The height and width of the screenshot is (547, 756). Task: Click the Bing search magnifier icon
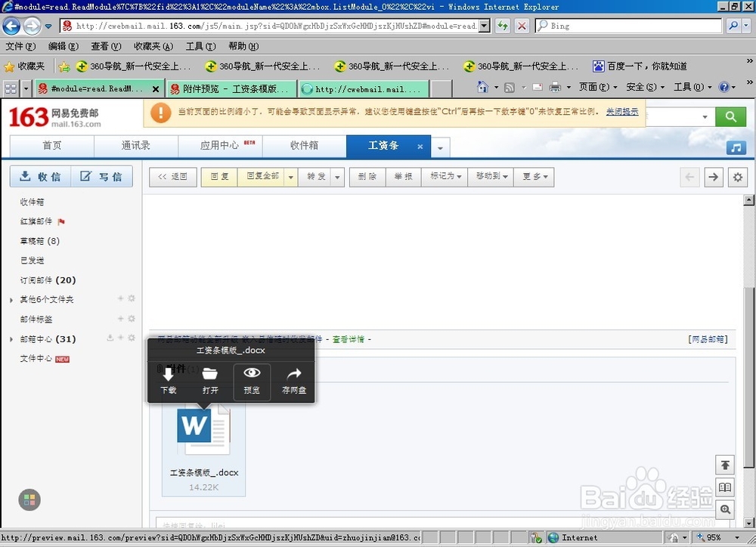coord(733,26)
